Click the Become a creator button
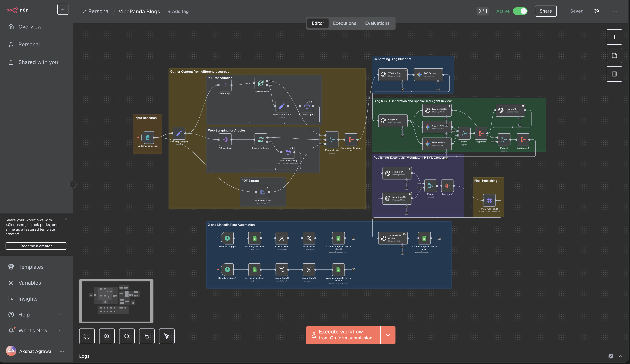The width and height of the screenshot is (630, 364). pos(36,246)
